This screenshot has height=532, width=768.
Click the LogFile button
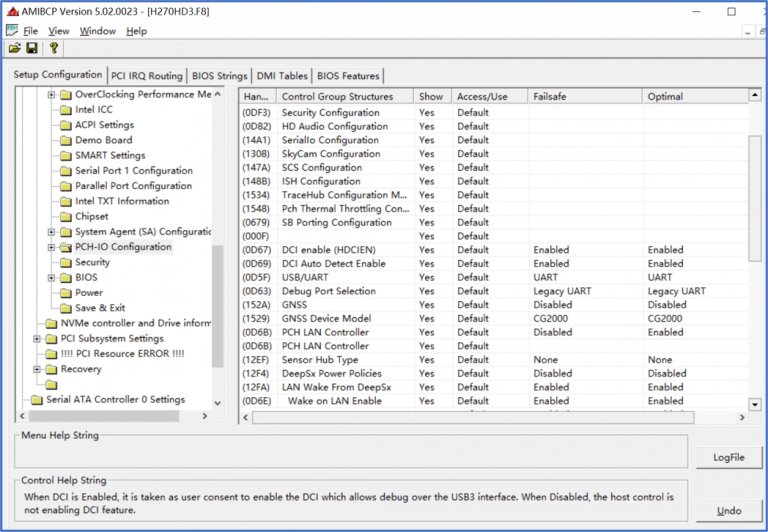pyautogui.click(x=729, y=457)
